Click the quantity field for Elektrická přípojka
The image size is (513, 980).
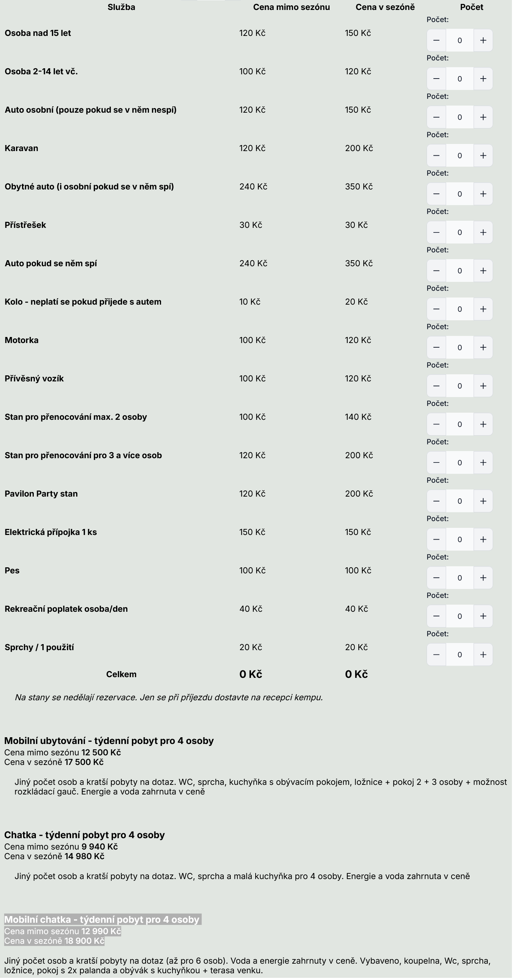coord(460,540)
